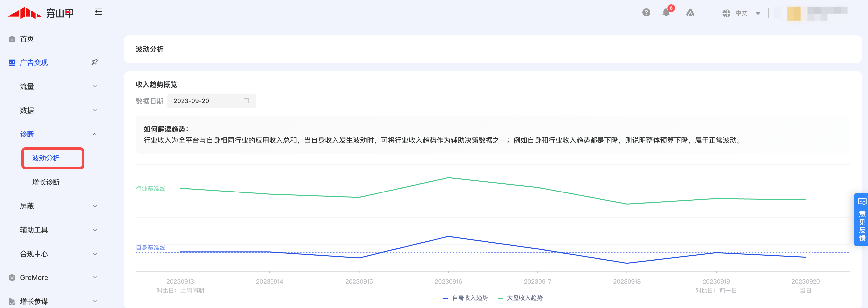Expand the 屏蔽 submenu
The width and height of the screenshot is (868, 308).
click(x=95, y=206)
